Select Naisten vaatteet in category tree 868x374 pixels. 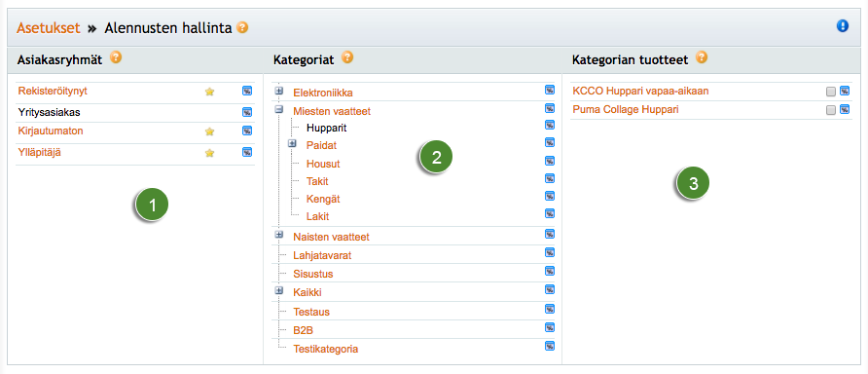click(x=331, y=237)
